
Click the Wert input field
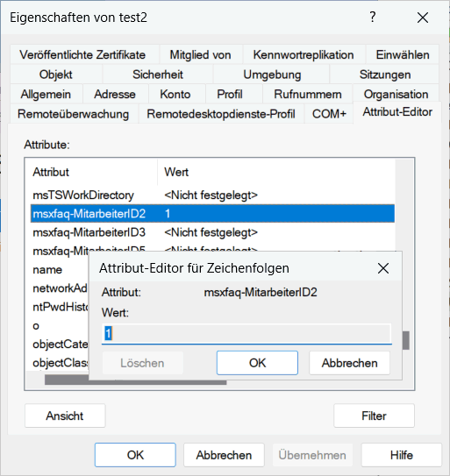tap(246, 334)
